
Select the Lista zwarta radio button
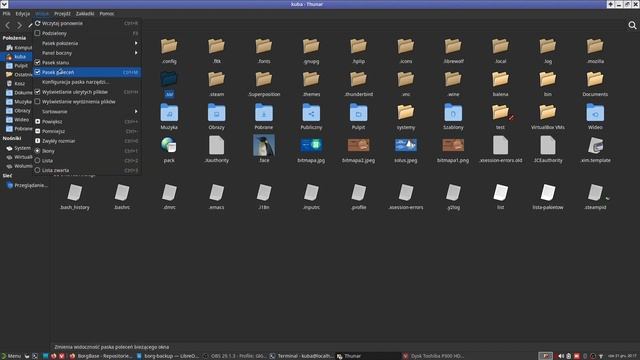pyautogui.click(x=38, y=170)
